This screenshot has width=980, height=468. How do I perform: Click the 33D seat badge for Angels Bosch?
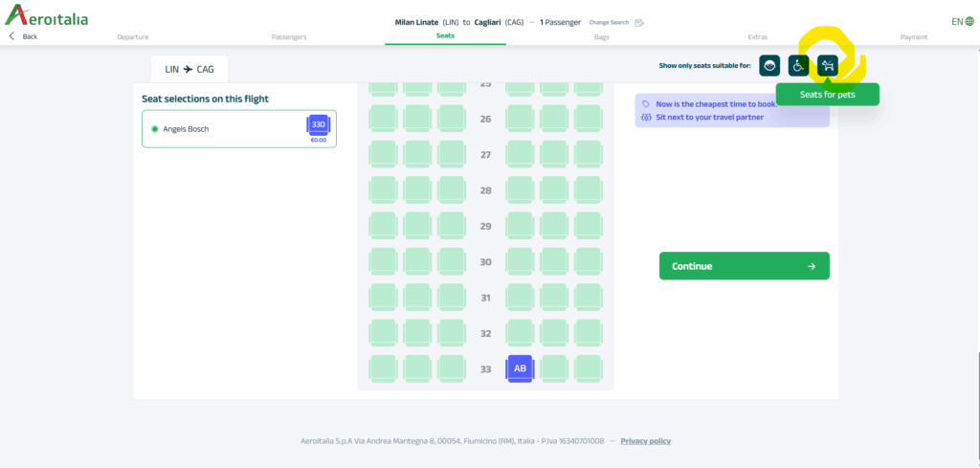[318, 125]
